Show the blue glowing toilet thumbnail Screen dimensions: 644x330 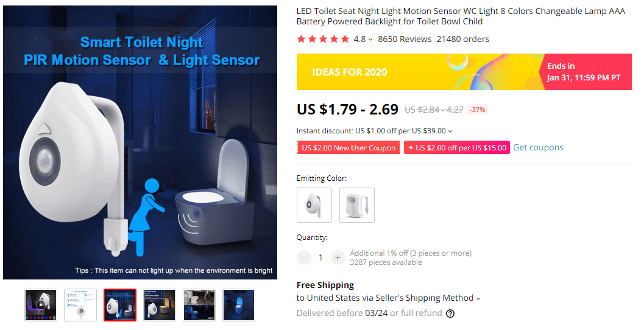pyautogui.click(x=239, y=304)
